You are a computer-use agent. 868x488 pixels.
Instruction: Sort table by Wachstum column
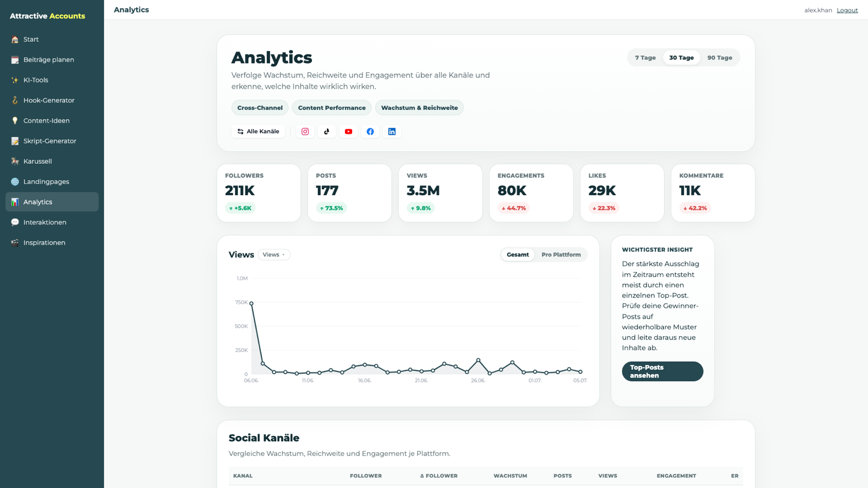pyautogui.click(x=510, y=476)
